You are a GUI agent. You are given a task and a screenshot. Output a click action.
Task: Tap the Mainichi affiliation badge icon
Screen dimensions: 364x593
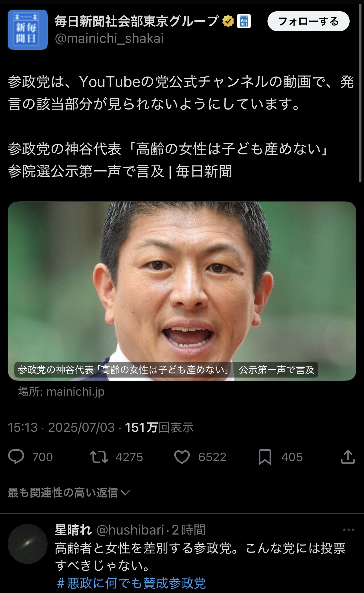coord(244,21)
